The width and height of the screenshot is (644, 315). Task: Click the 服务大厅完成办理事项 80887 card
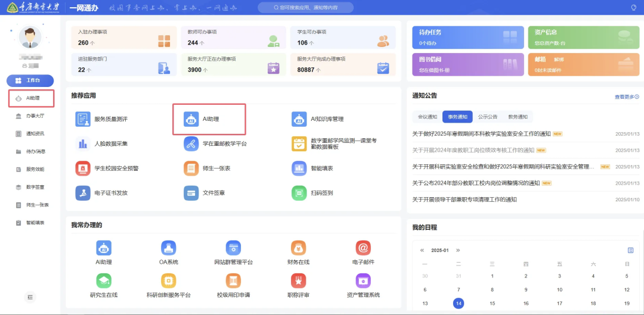tap(343, 64)
